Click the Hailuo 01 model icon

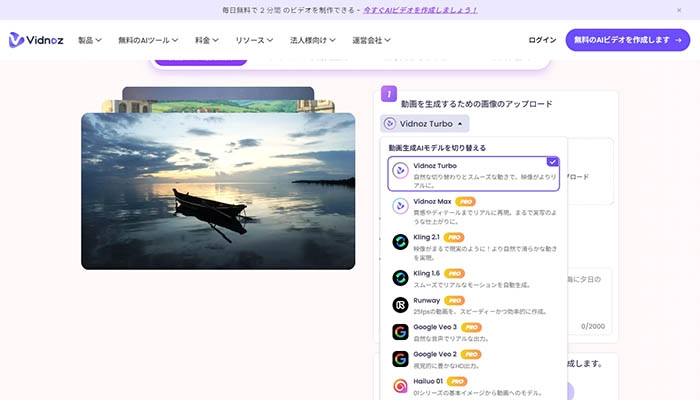click(x=400, y=386)
